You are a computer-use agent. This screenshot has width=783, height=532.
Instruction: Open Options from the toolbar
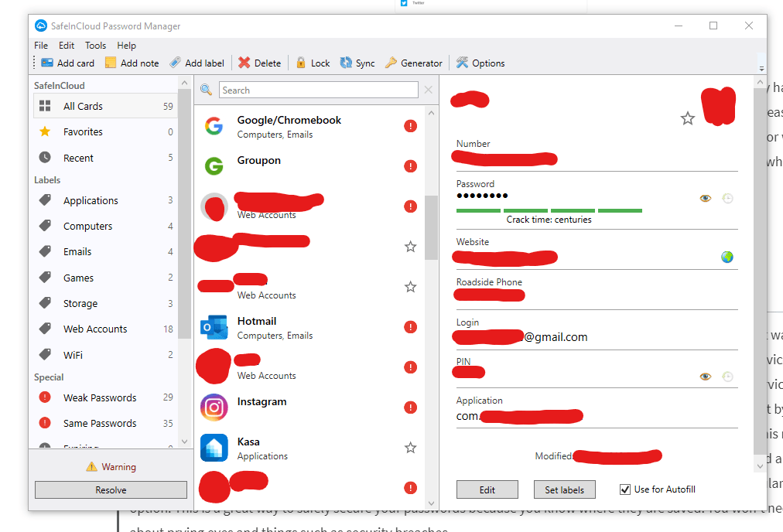pyautogui.click(x=481, y=63)
